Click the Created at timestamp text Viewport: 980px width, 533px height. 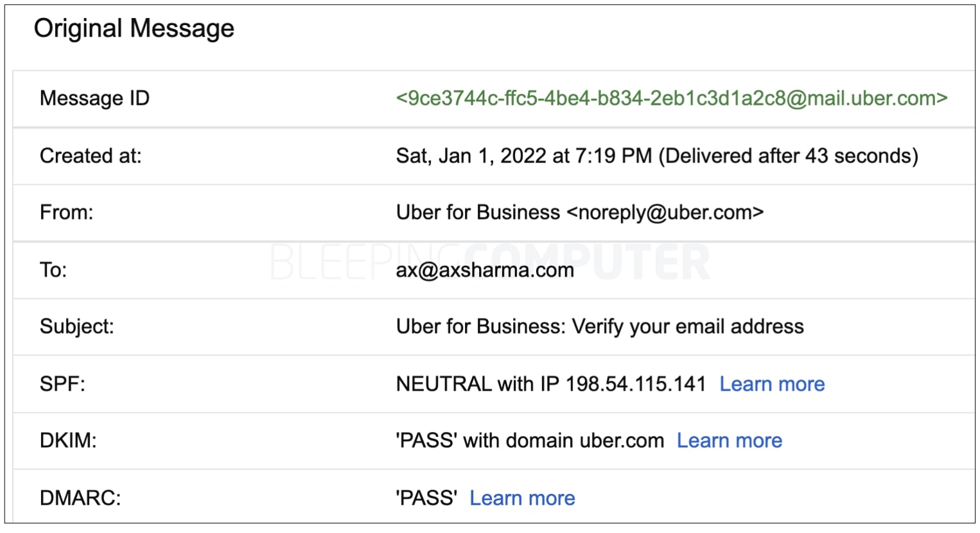[x=657, y=156]
